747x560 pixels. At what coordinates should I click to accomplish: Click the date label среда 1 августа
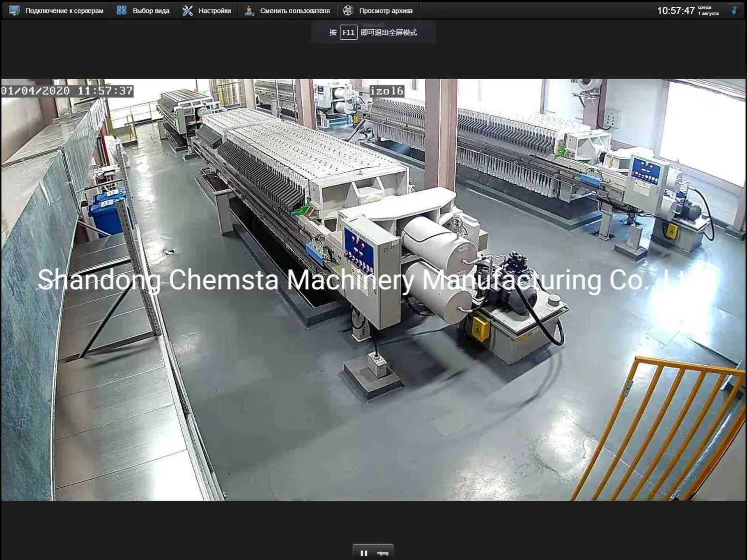708,10
